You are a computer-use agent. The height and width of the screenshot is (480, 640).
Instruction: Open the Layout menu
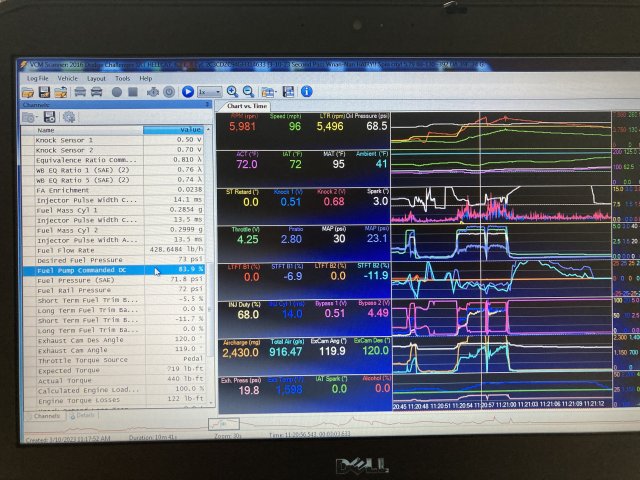point(96,78)
